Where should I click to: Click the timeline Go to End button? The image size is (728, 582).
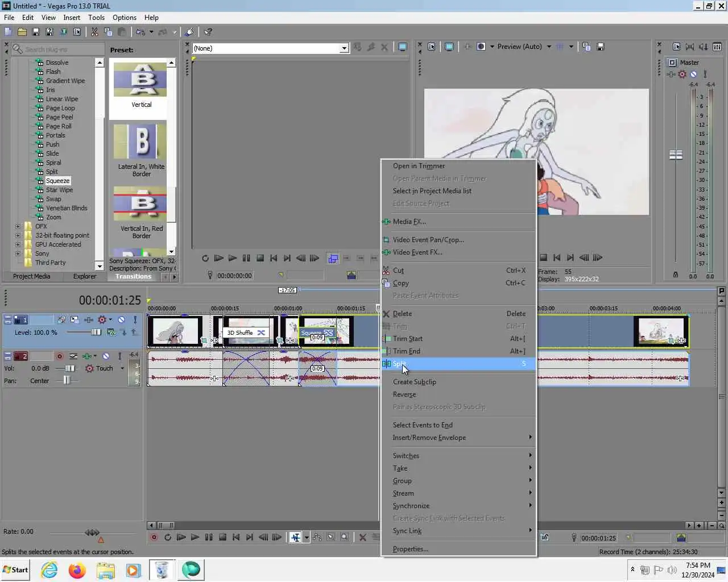click(x=250, y=537)
